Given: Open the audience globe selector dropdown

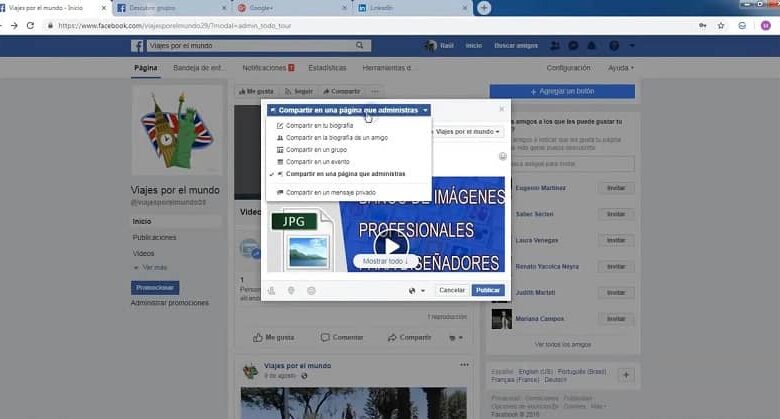Looking at the screenshot, I should pos(416,291).
